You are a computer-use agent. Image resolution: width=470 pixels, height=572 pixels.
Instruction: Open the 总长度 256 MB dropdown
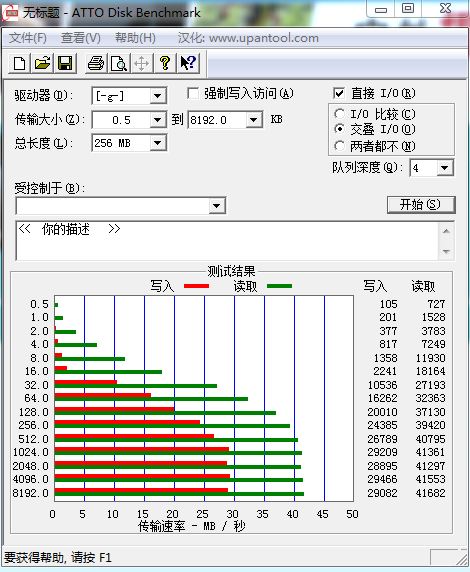(158, 143)
